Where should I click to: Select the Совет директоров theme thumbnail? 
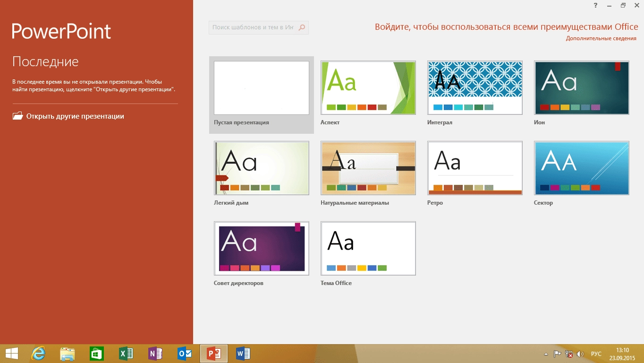coord(262,249)
